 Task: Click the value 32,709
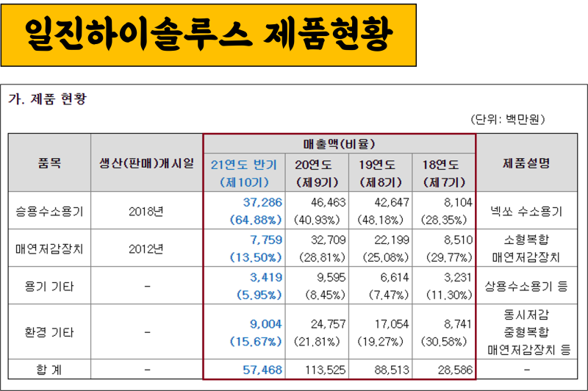tap(328, 240)
